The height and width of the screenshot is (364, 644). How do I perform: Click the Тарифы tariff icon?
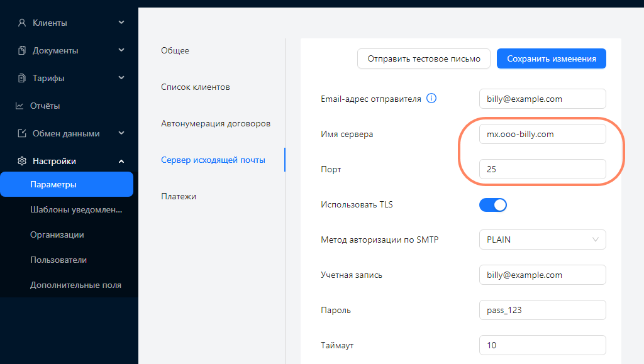(21, 79)
